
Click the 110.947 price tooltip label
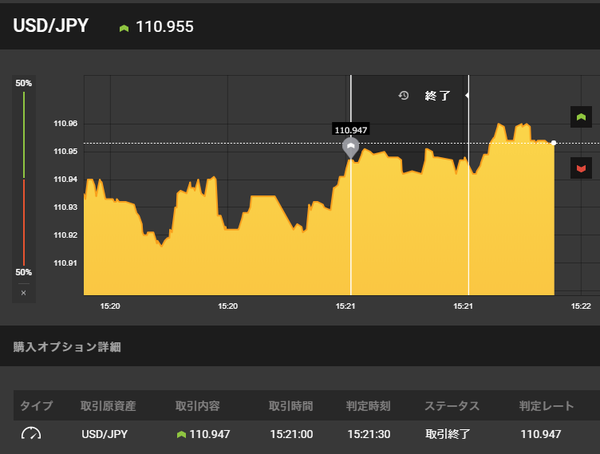[351, 130]
